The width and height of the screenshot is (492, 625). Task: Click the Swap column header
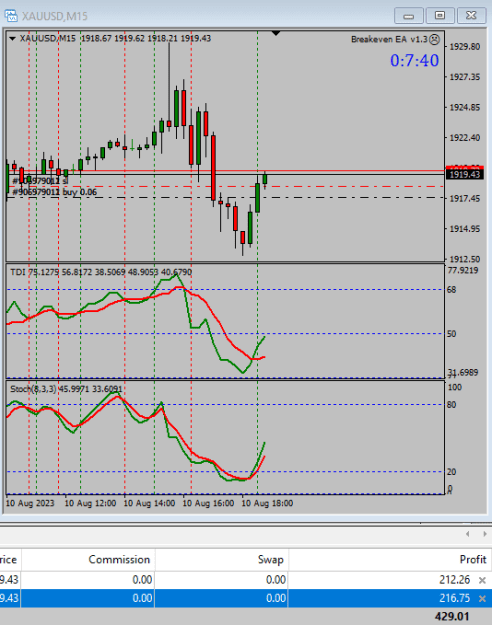tap(270, 559)
